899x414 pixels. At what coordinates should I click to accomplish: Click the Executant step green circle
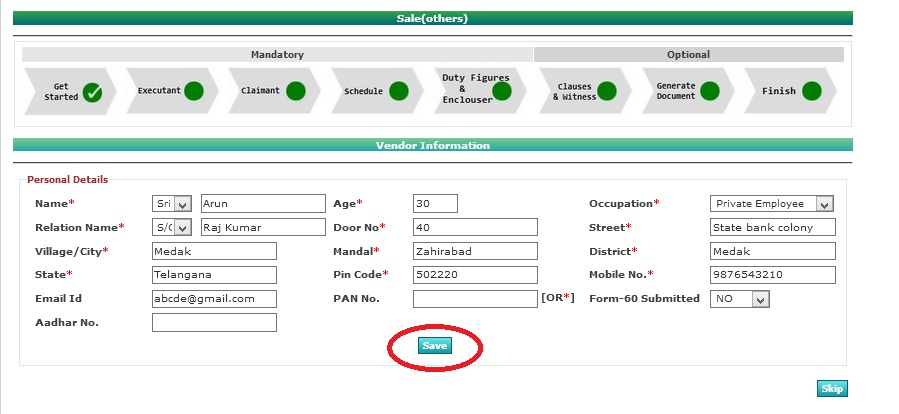pyautogui.click(x=194, y=91)
